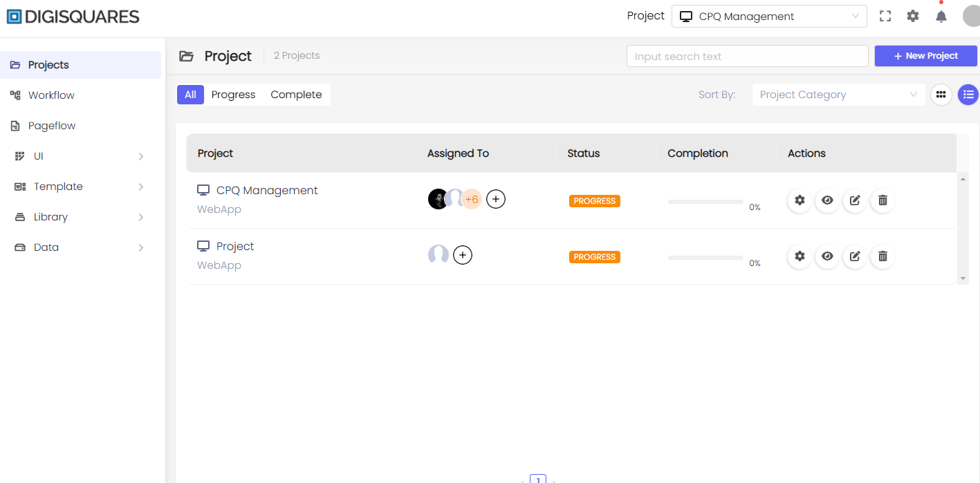The width and height of the screenshot is (980, 483).
Task: Click the Library sidebar icon
Action: click(x=20, y=217)
